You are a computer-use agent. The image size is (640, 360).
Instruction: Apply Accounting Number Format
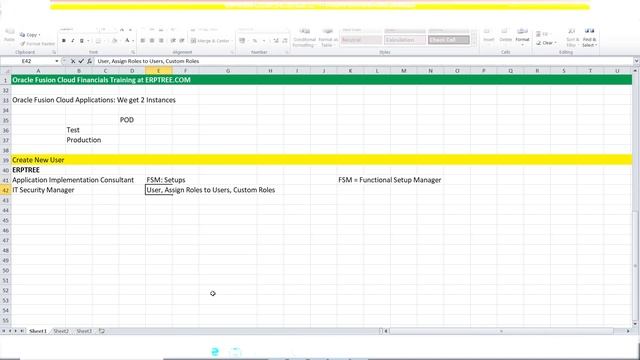click(x=242, y=41)
